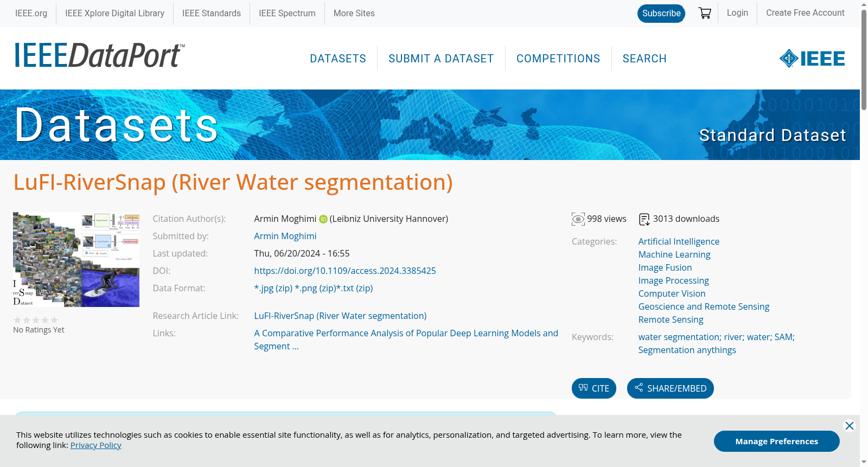Select the Image Processing category

tap(673, 280)
